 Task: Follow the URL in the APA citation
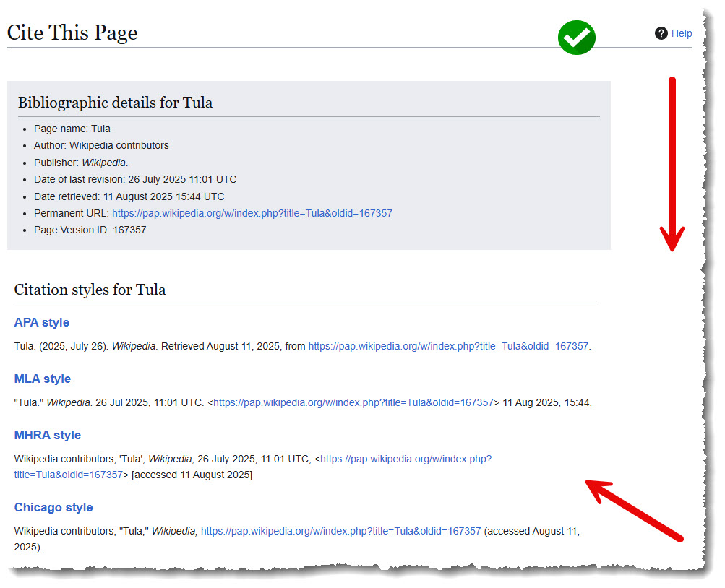pyautogui.click(x=448, y=347)
